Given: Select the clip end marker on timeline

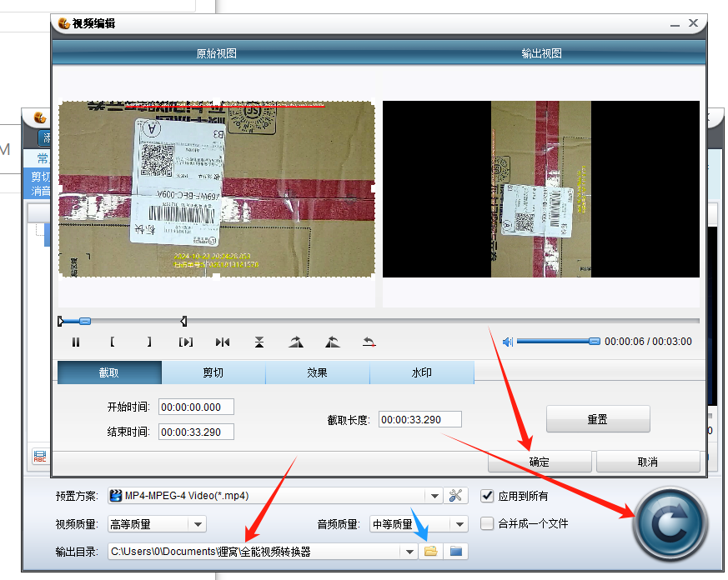Looking at the screenshot, I should [x=183, y=321].
